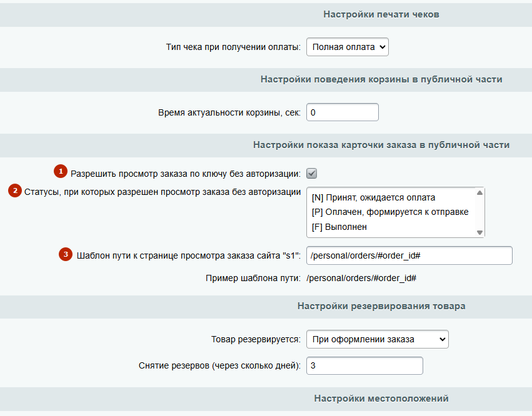Image resolution: width=532 pixels, height=416 pixels.
Task: Click the «Настройки поведения корзины в публичной части» header
Action: [x=381, y=79]
